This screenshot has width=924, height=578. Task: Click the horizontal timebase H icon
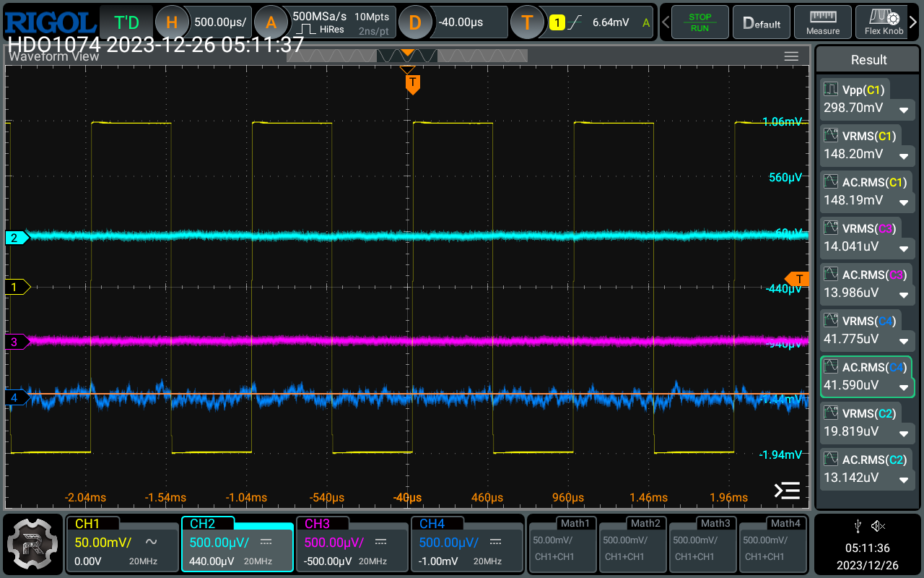tap(171, 22)
